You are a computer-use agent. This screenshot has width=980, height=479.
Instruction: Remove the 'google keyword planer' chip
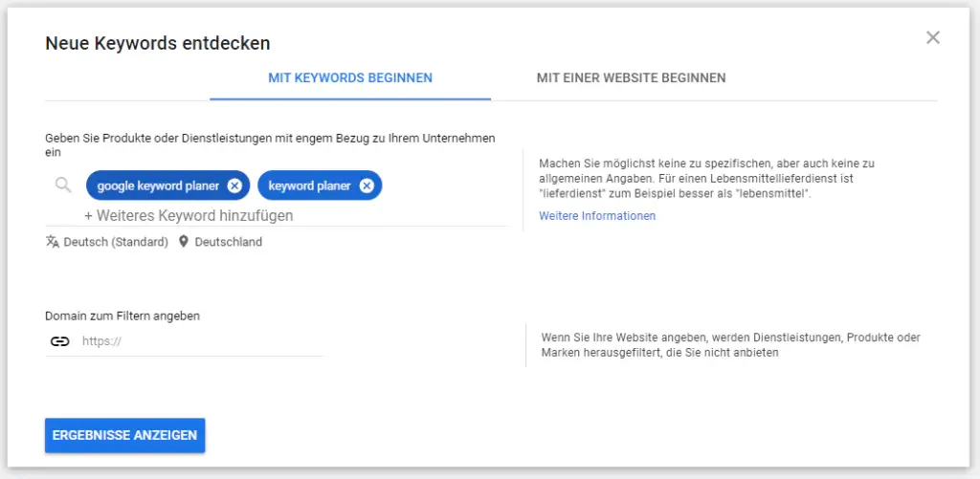click(x=234, y=185)
